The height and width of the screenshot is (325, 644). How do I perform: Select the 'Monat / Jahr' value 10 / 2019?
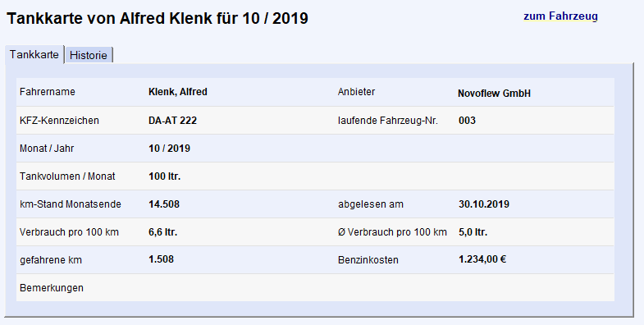(169, 149)
